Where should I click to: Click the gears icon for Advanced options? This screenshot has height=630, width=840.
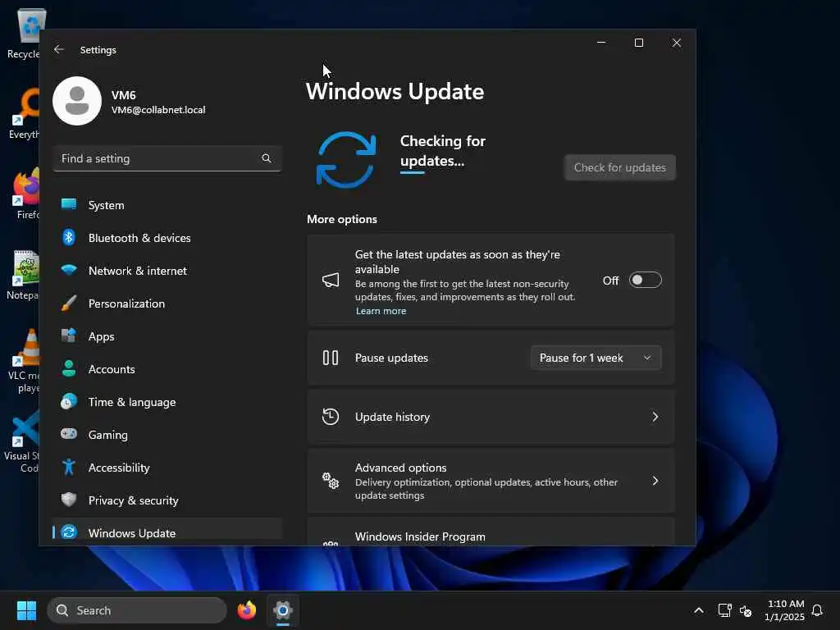331,481
